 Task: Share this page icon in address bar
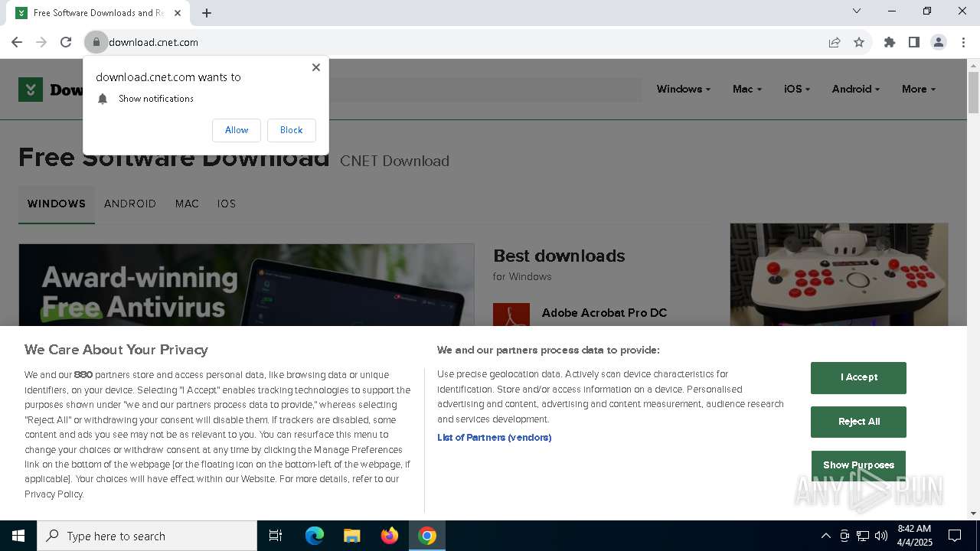click(835, 42)
